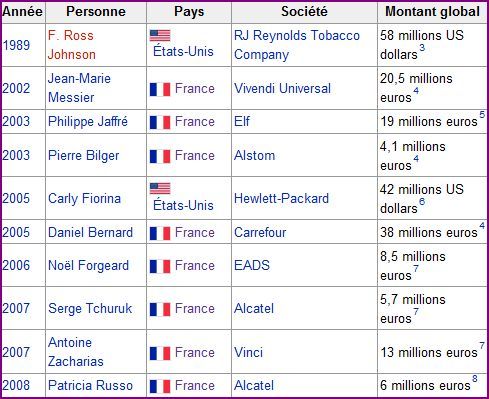Open footnote 8 after 6 millions euros

pyautogui.click(x=475, y=379)
